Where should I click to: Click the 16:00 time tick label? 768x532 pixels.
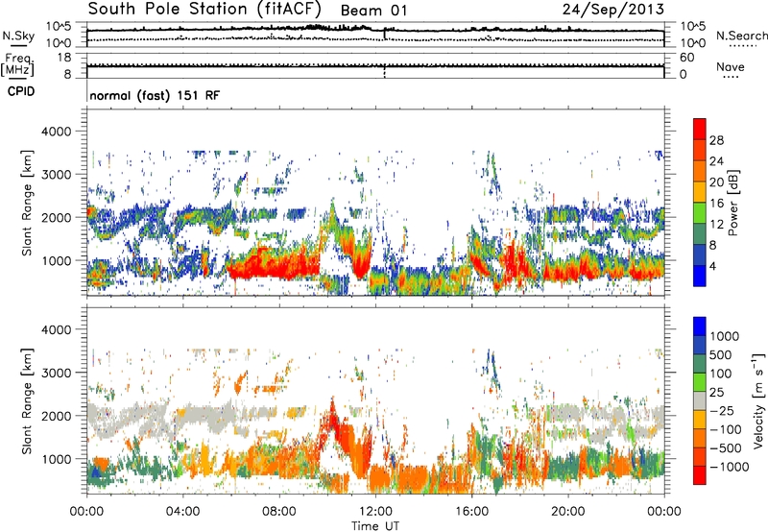(x=471, y=512)
